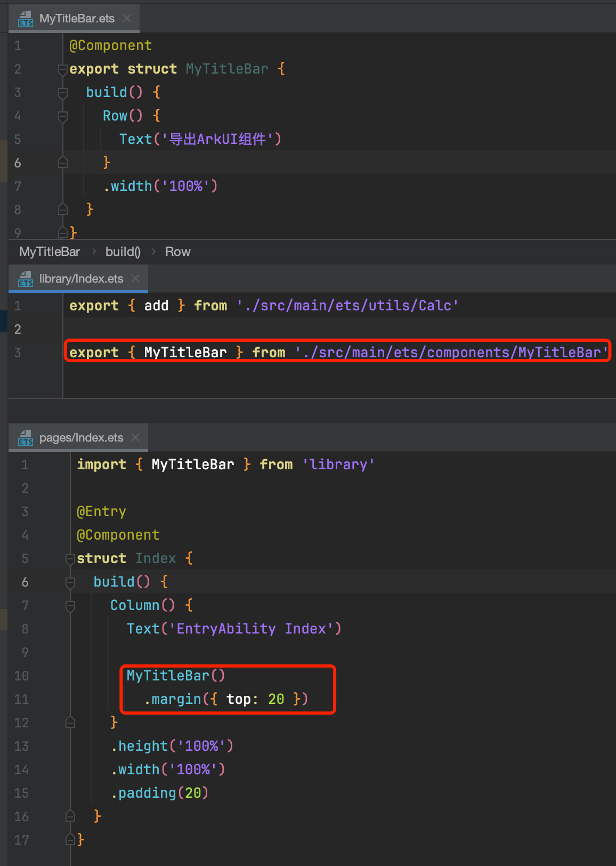
Task: Collapse the MyTitleBar build() fold marker
Action: 63,93
